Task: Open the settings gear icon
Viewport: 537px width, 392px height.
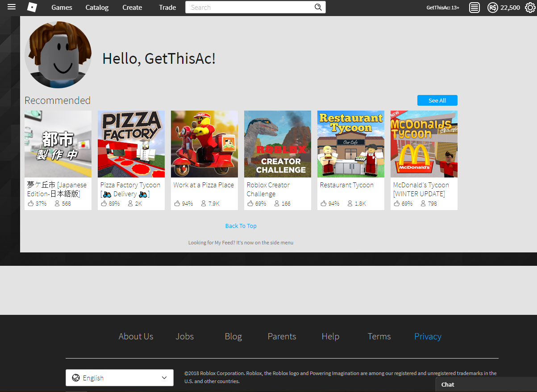Action: pyautogui.click(x=530, y=8)
